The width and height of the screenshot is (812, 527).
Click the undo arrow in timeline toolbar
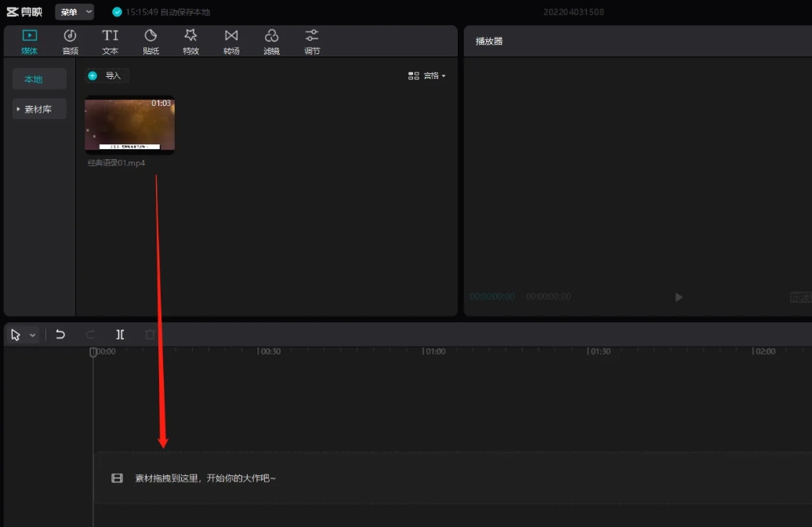click(x=60, y=335)
